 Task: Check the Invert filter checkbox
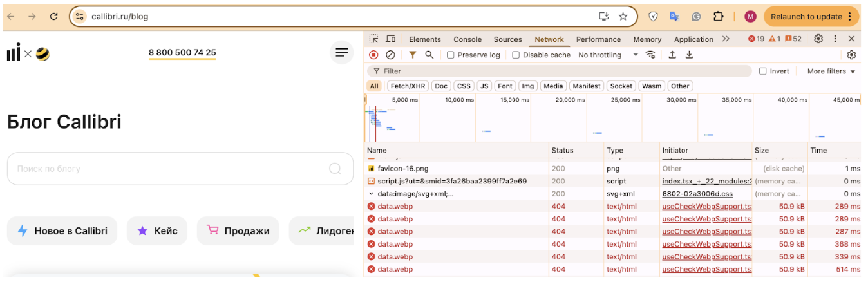(763, 71)
